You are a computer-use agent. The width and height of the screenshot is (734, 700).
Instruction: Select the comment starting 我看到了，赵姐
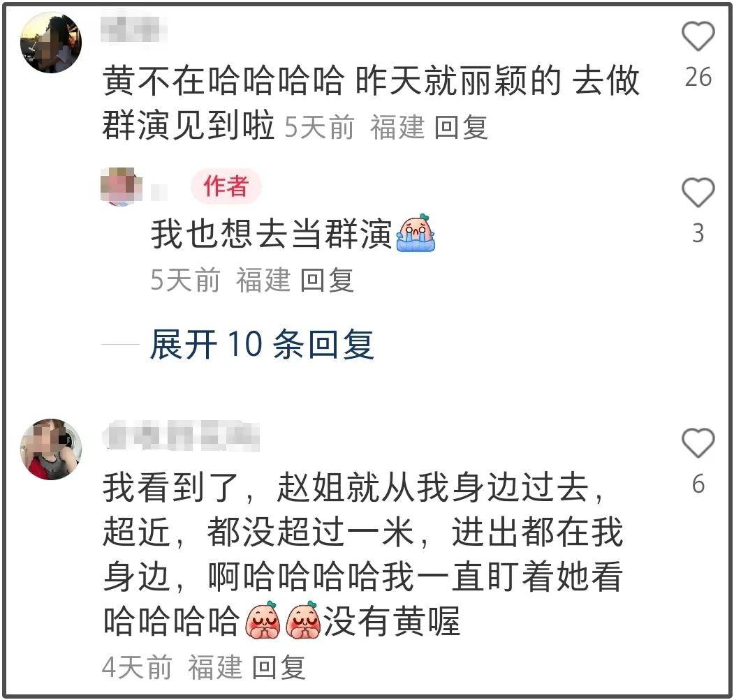362,554
